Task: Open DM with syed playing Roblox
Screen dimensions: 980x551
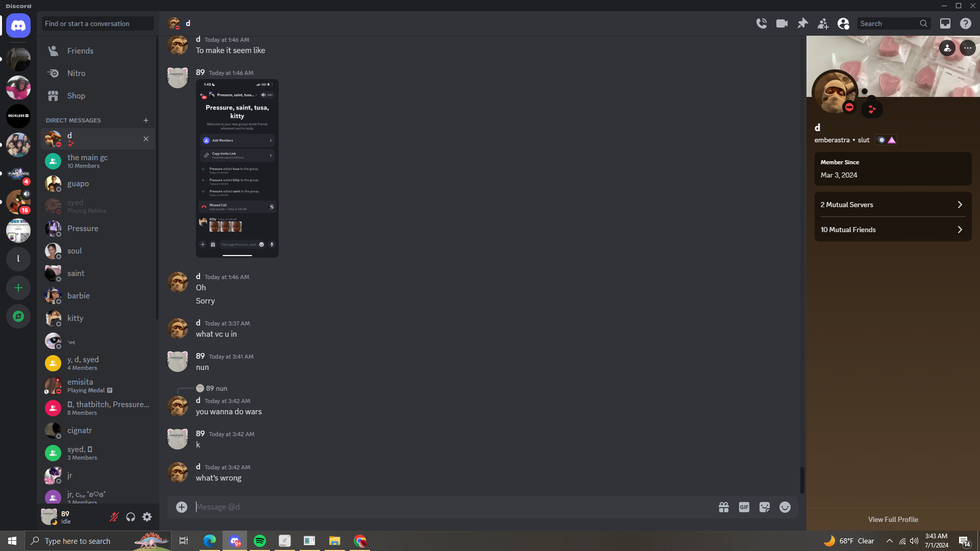Action: (x=98, y=206)
